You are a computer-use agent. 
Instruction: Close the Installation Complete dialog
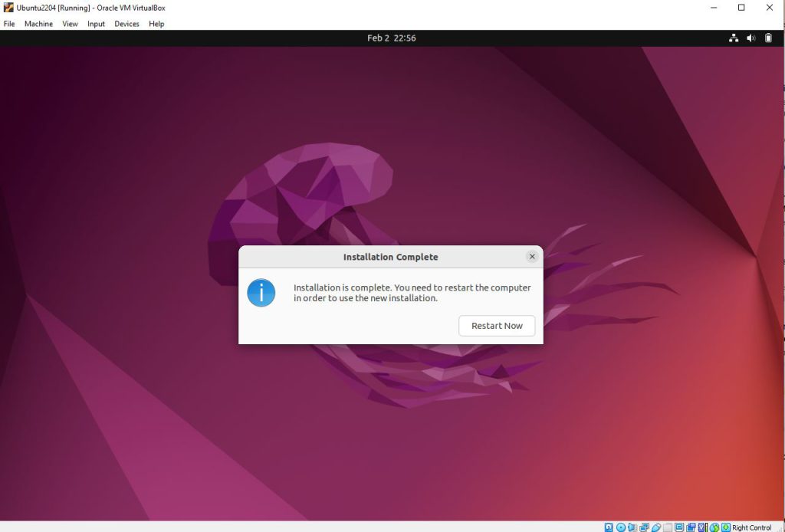coord(532,257)
